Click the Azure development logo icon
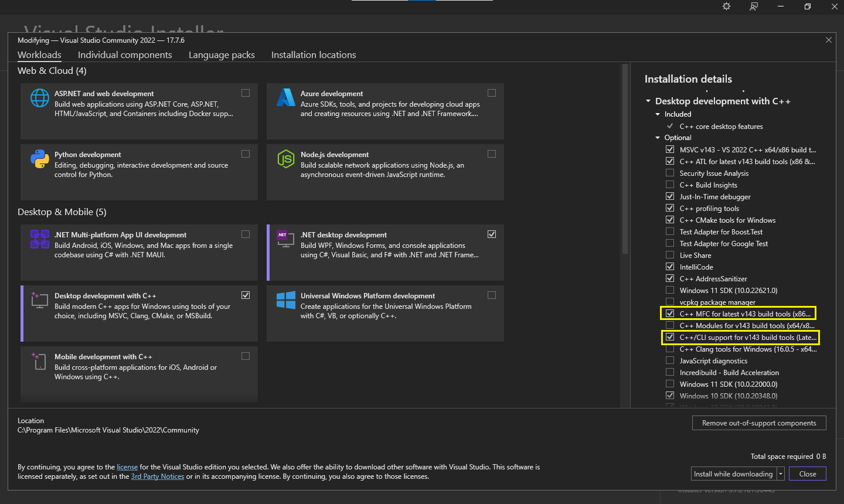844x504 pixels. tap(286, 98)
